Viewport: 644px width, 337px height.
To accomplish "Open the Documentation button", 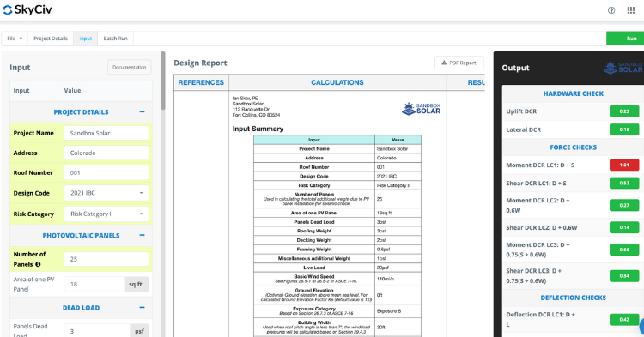I will click(x=130, y=67).
